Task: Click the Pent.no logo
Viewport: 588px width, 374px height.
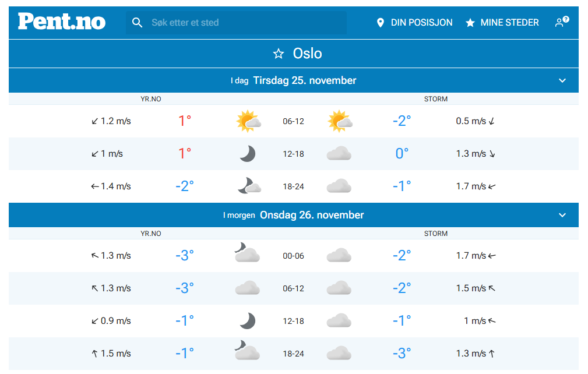Action: coord(62,22)
